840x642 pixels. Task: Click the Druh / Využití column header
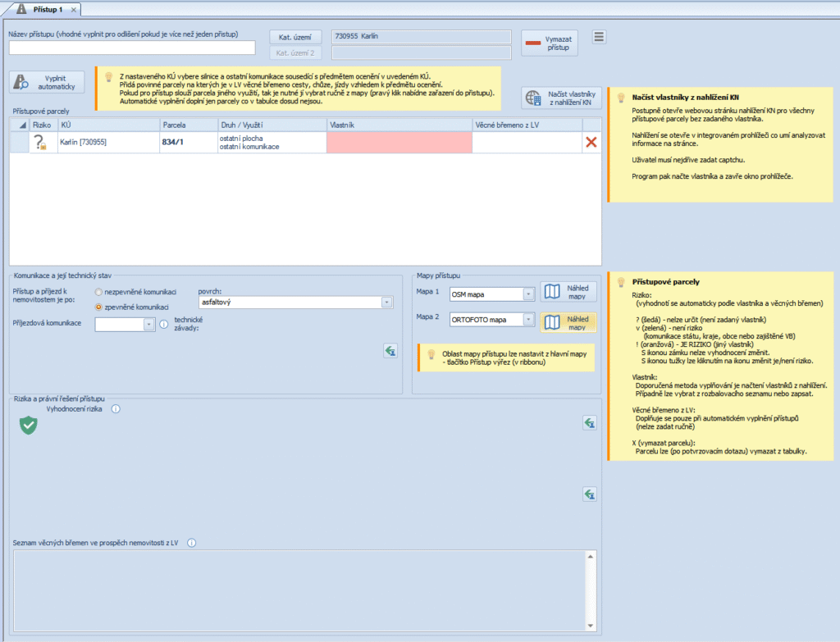pos(272,125)
